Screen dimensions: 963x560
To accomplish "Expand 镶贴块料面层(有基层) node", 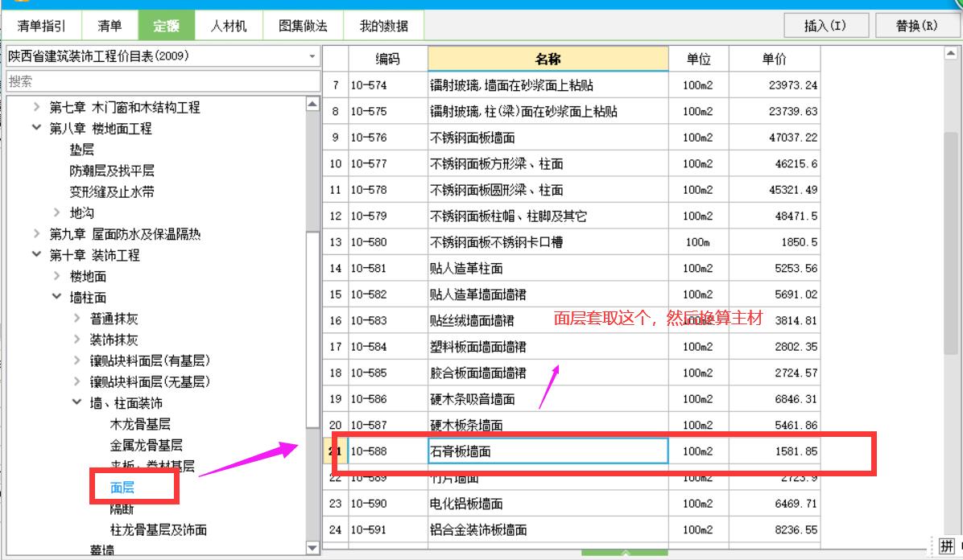I will (76, 360).
